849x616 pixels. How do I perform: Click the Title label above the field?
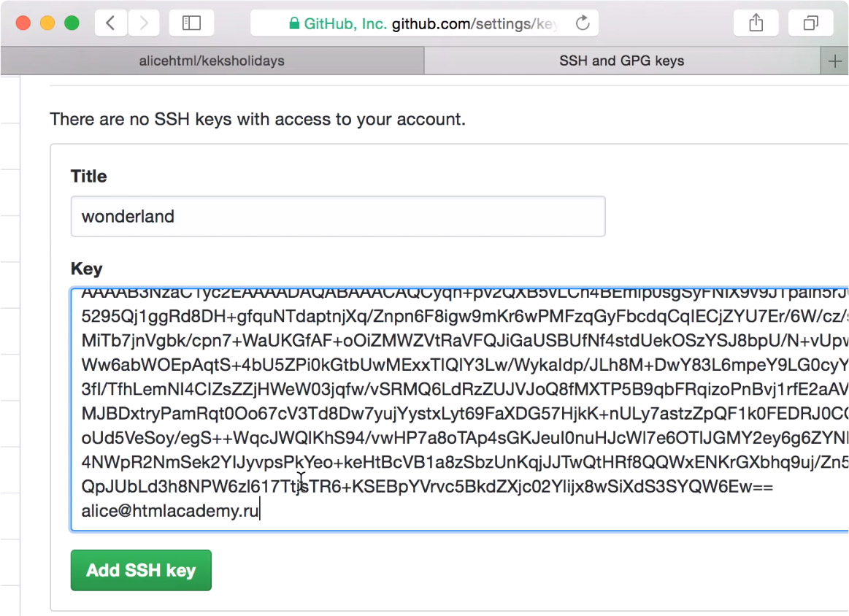[89, 177]
